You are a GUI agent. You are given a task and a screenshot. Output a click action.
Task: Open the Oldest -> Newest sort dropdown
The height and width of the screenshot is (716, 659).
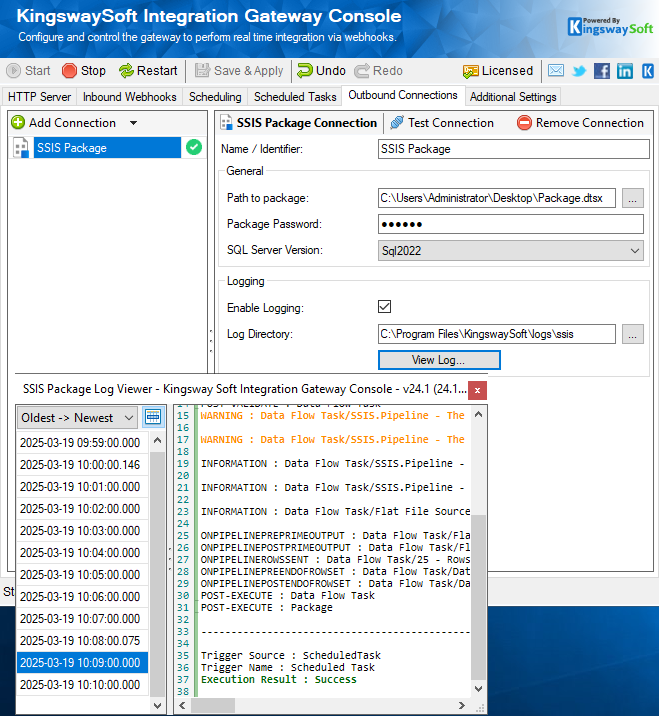coord(77,418)
